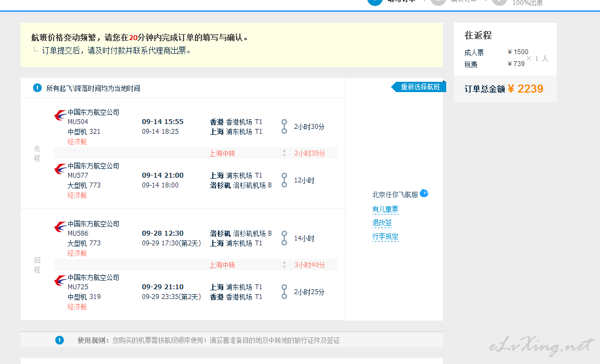Click 洛杉矶 洛杉矶机场 B departure of MU586
The width and height of the screenshot is (600, 364).
[x=240, y=233]
